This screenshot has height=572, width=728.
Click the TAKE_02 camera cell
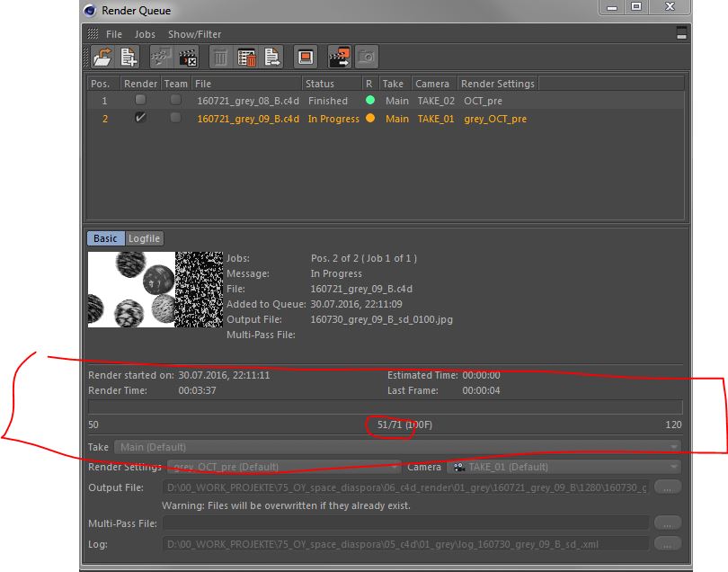pyautogui.click(x=436, y=101)
